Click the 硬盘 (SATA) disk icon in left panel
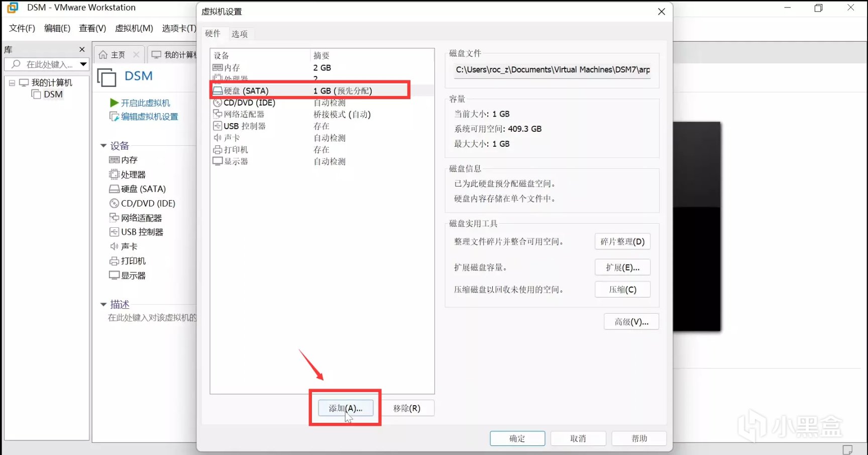 click(x=114, y=189)
